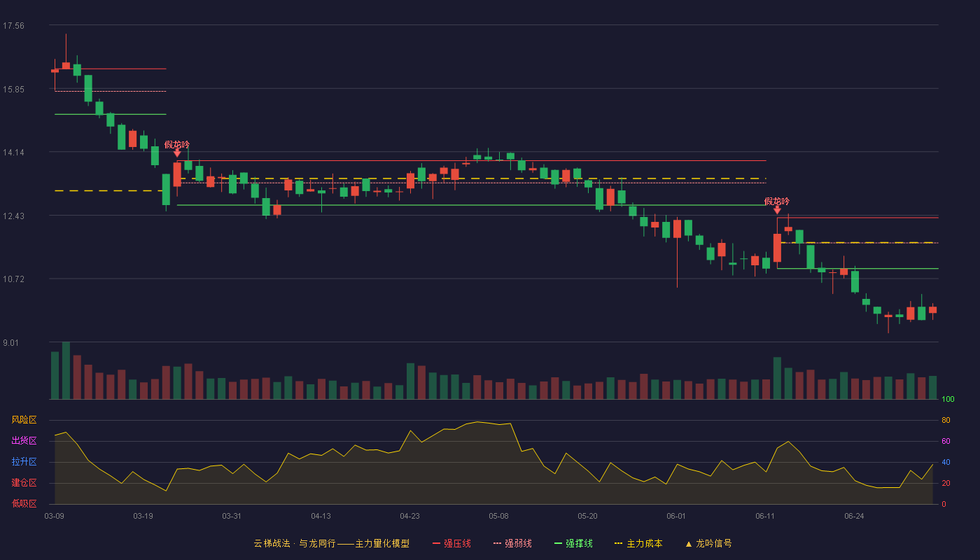
Task: Toggle the 强压线 legend entry
Action: coord(451,543)
